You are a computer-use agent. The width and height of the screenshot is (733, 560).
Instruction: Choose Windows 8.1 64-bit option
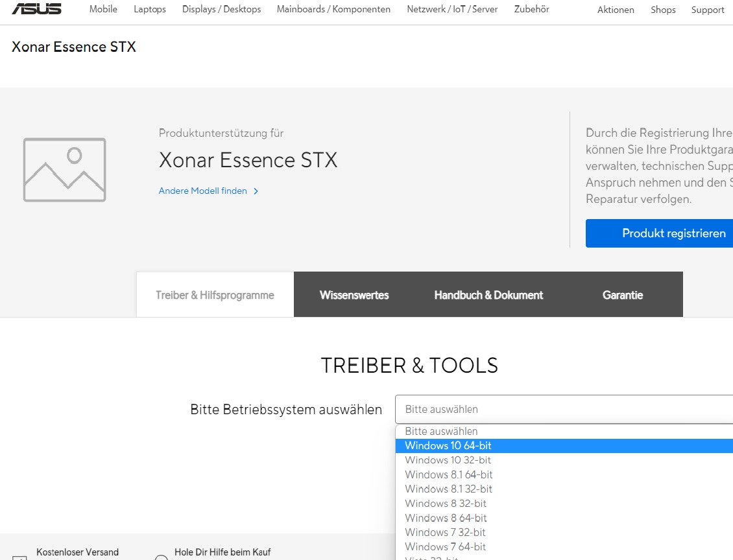[564, 474]
